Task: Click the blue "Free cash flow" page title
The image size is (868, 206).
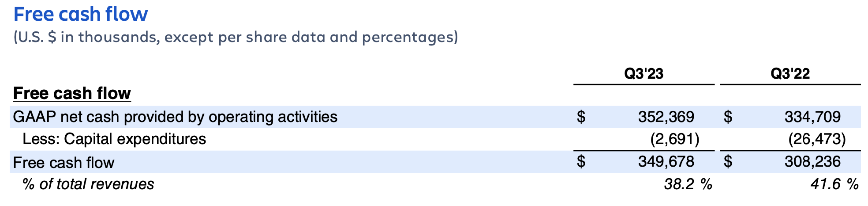Action: tap(81, 14)
